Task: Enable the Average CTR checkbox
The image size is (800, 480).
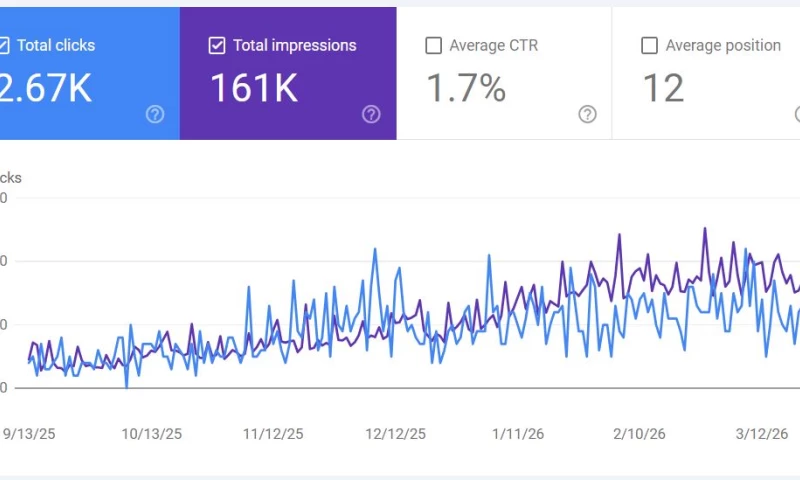Action: (x=433, y=45)
